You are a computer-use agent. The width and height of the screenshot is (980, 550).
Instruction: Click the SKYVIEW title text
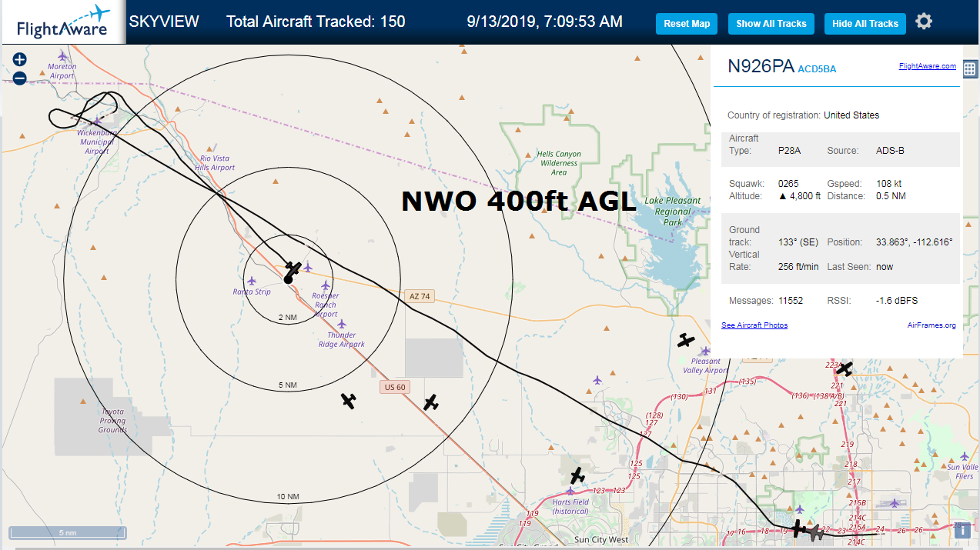coord(164,22)
